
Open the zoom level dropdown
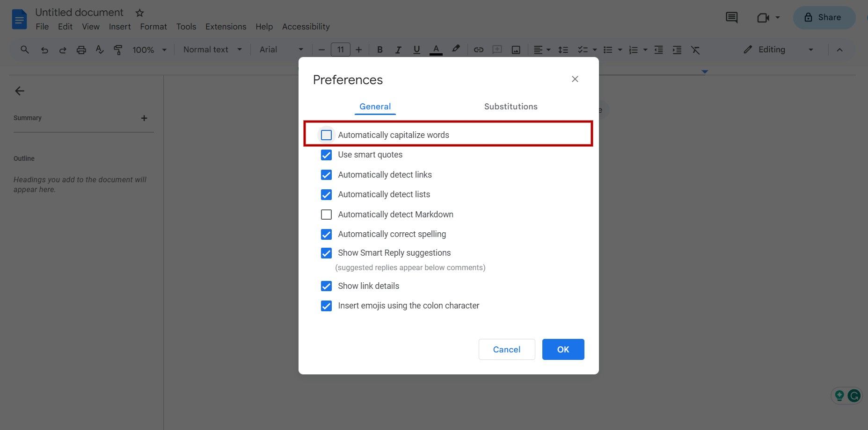click(149, 50)
